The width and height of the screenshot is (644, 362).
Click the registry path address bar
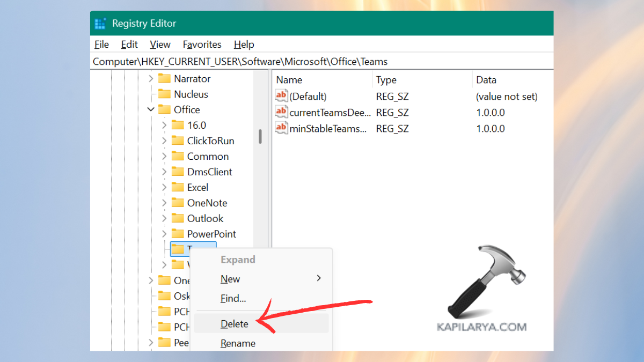322,61
